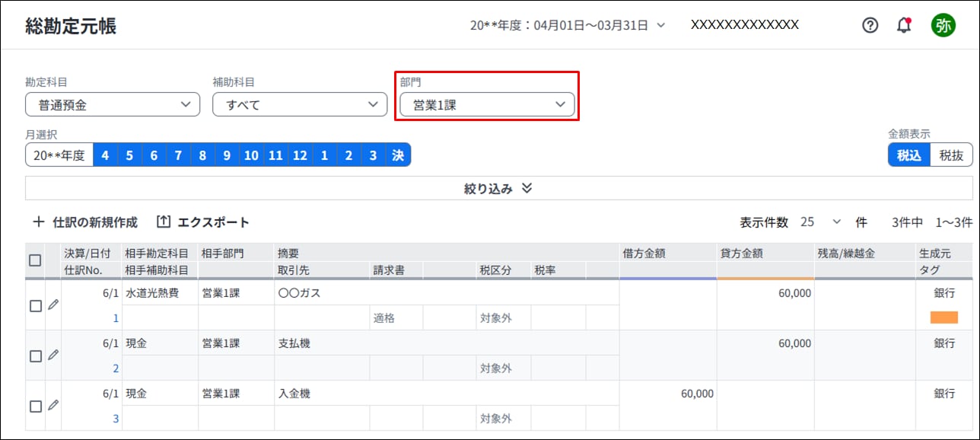The width and height of the screenshot is (980, 440).
Task: Select the 決 closing period tab
Action: pos(398,155)
